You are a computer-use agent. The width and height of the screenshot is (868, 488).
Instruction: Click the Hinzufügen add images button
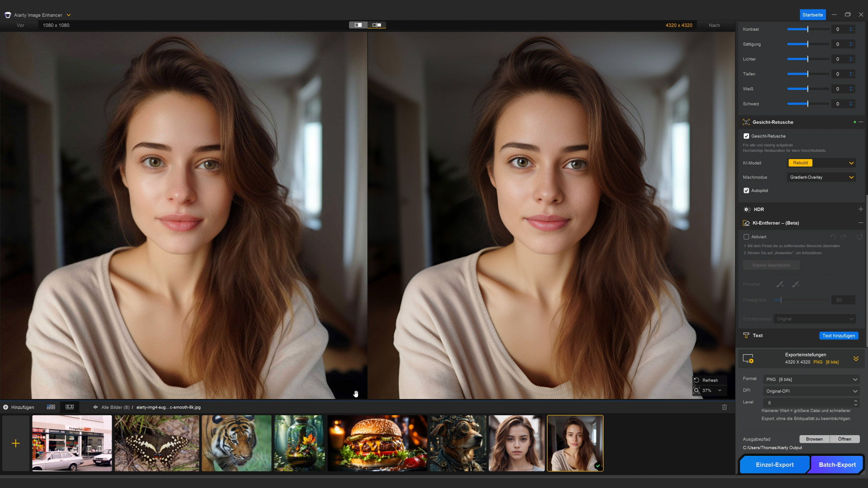[19, 407]
